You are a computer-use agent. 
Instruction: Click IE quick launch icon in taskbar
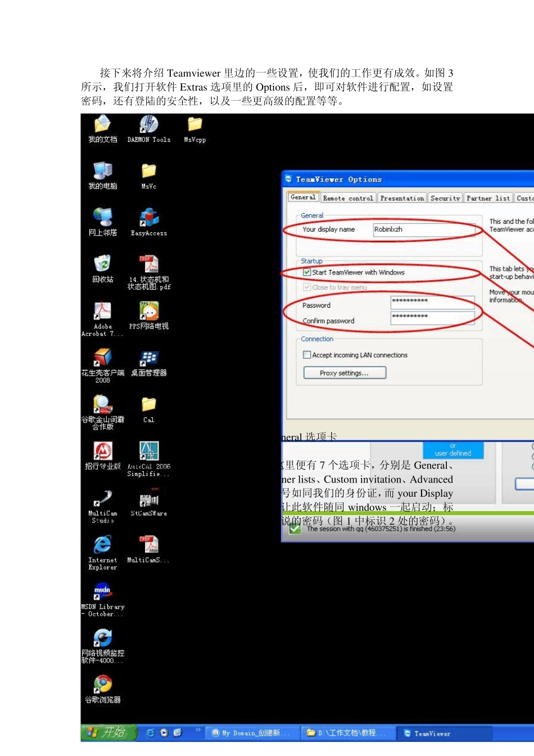(150, 733)
